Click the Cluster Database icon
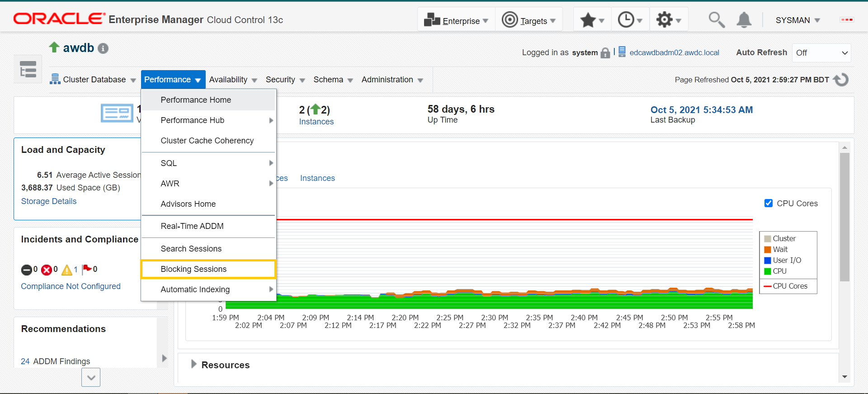Viewport: 868px width, 394px height. (55, 79)
